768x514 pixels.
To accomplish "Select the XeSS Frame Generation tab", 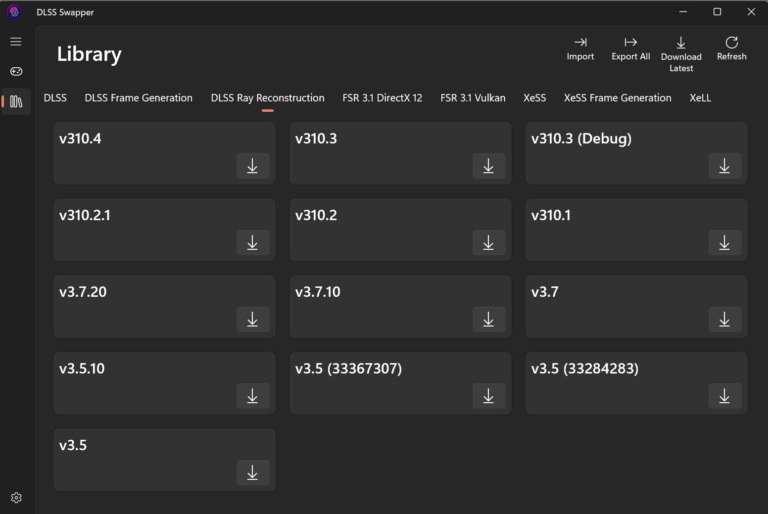I will [617, 98].
